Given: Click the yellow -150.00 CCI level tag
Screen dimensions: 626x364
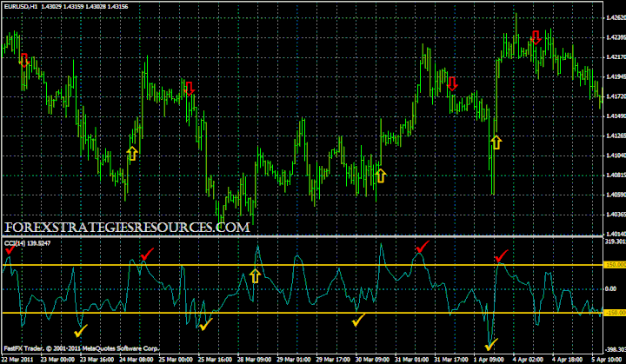Looking at the screenshot, I should pyautogui.click(x=616, y=313).
